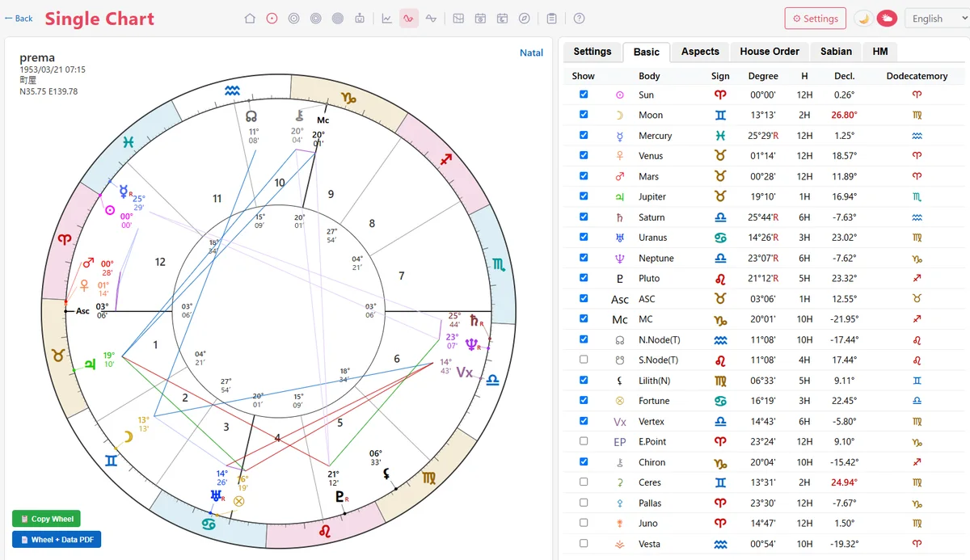Uncheck the Chiron show checkbox
The image size is (970, 560).
(x=584, y=461)
